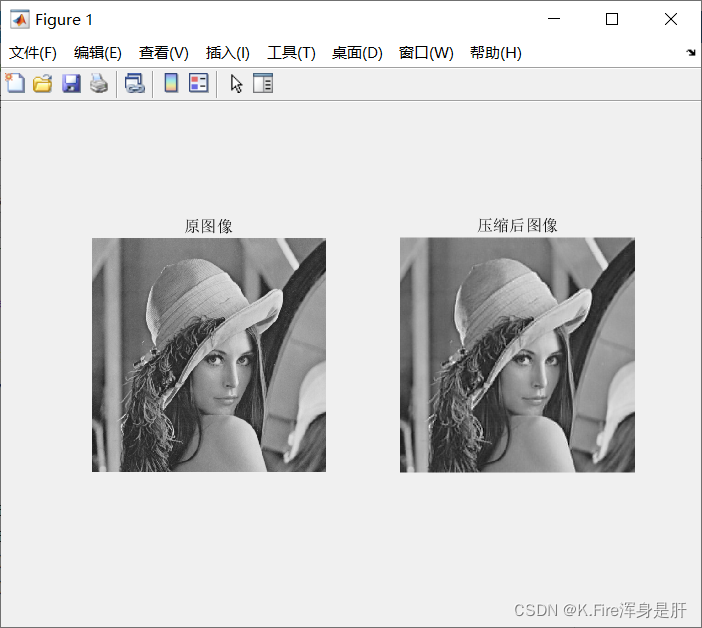Image resolution: width=702 pixels, height=628 pixels.
Task: Insert a legend from the toolbar
Action: click(199, 83)
